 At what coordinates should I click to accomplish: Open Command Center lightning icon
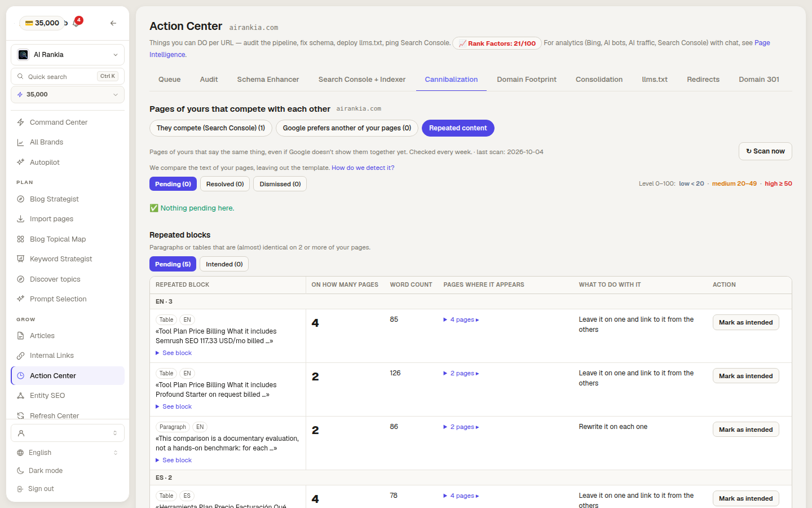click(x=20, y=122)
